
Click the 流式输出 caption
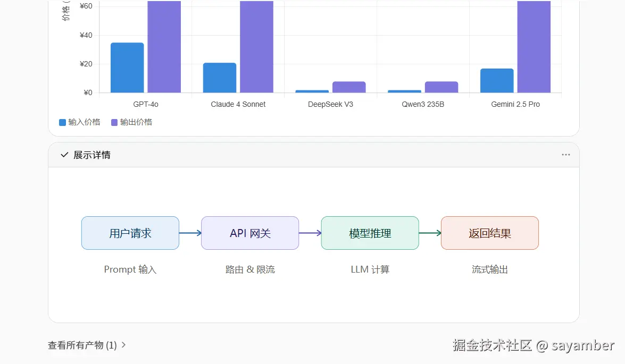pos(490,269)
